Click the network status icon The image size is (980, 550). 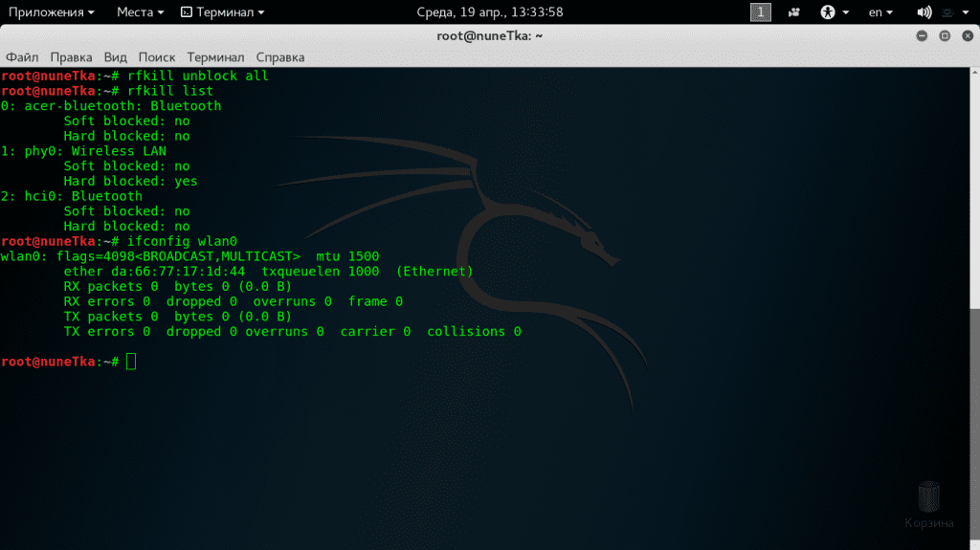(946, 12)
